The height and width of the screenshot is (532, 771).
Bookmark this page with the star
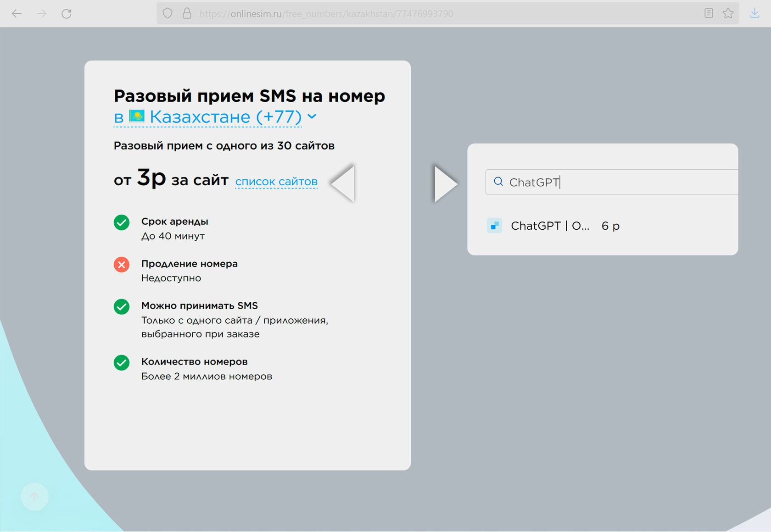pos(728,13)
